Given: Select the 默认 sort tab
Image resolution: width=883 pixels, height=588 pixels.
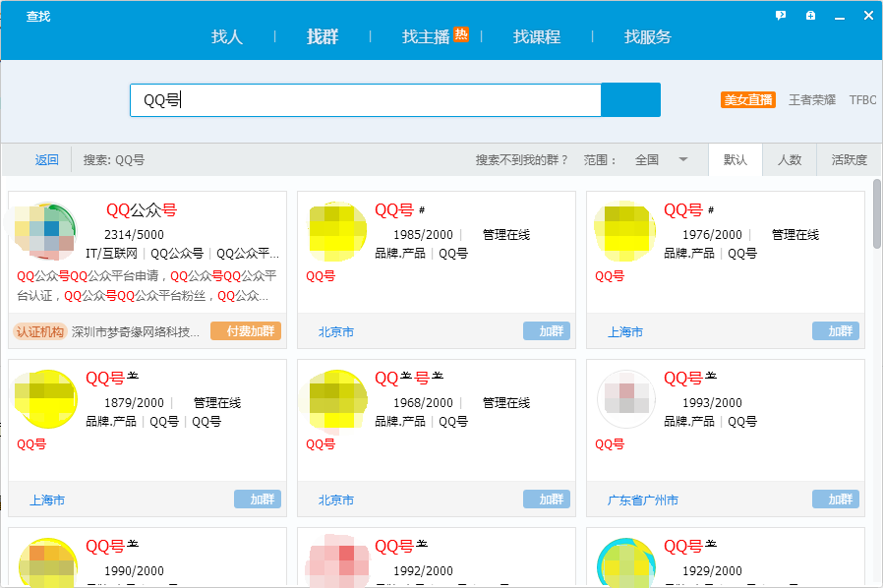Looking at the screenshot, I should click(736, 160).
